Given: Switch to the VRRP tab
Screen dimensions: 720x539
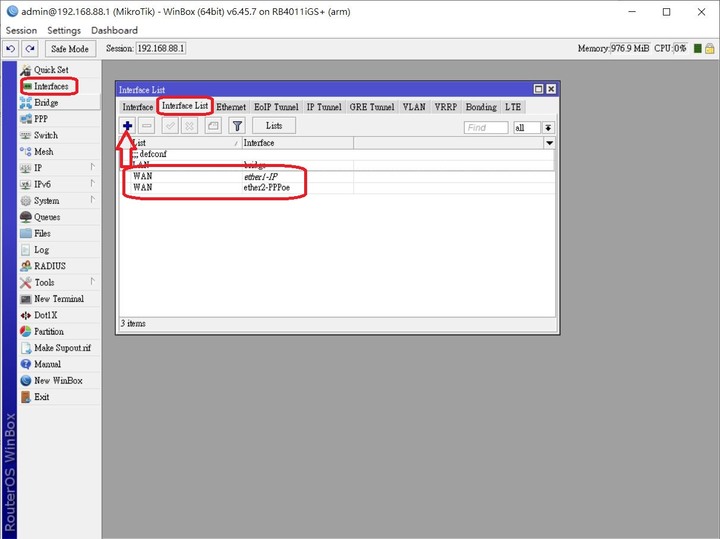Looking at the screenshot, I should click(446, 107).
